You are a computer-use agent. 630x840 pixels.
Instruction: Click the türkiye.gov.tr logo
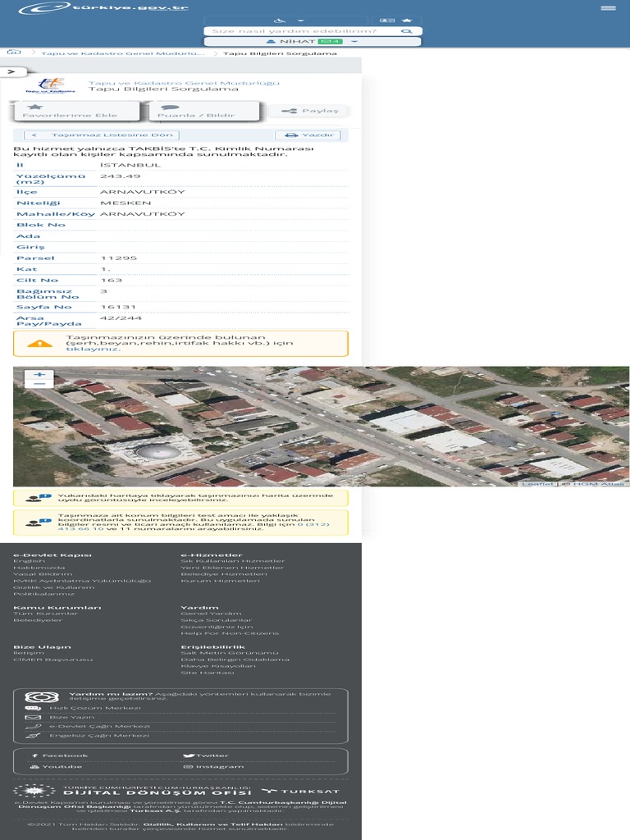coord(103,8)
